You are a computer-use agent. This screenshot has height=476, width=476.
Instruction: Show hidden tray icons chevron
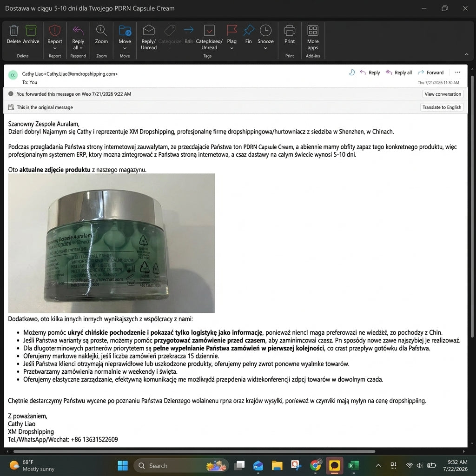(x=378, y=465)
